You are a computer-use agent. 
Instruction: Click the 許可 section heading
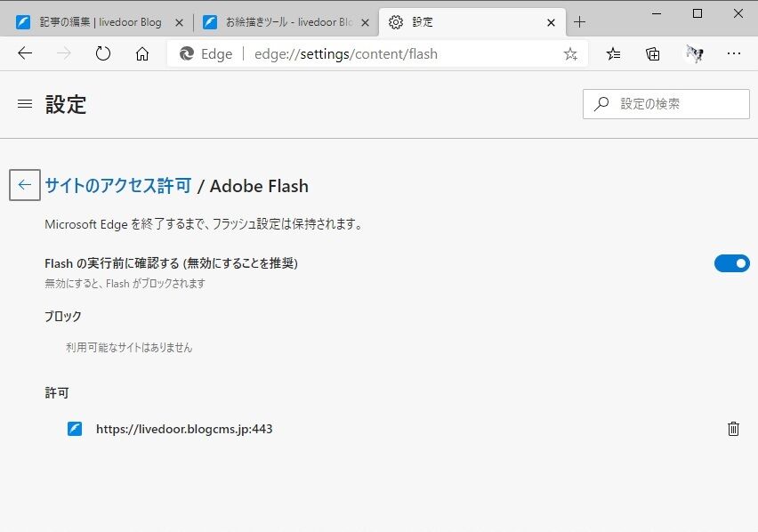[x=57, y=393]
